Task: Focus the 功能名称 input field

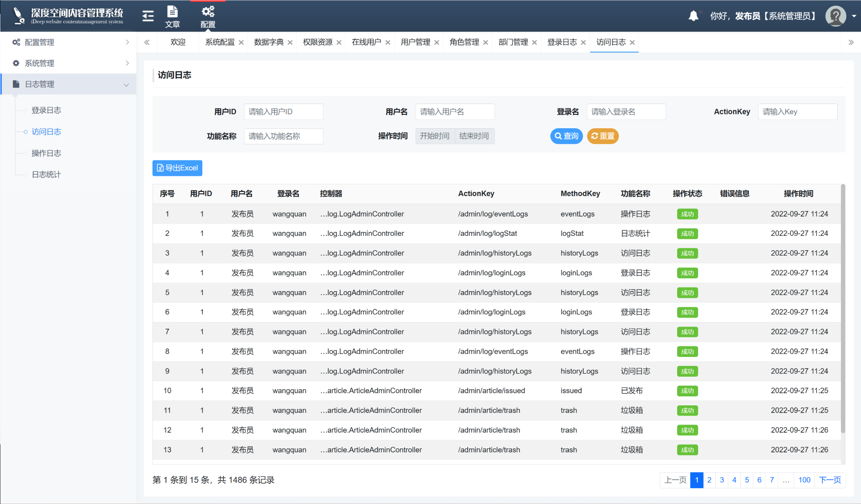Action: (283, 136)
